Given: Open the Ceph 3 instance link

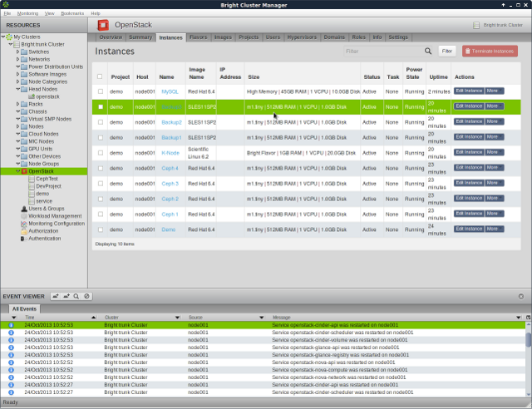Looking at the screenshot, I should pyautogui.click(x=170, y=184).
